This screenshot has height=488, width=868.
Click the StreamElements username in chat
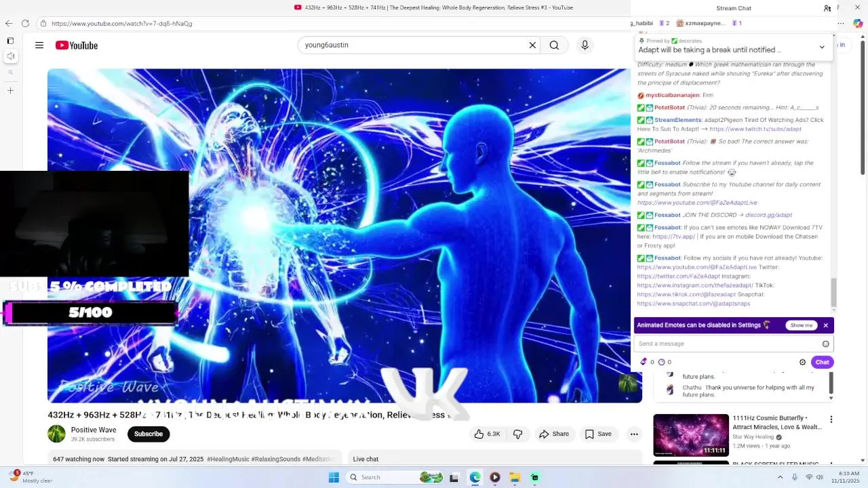click(x=677, y=120)
